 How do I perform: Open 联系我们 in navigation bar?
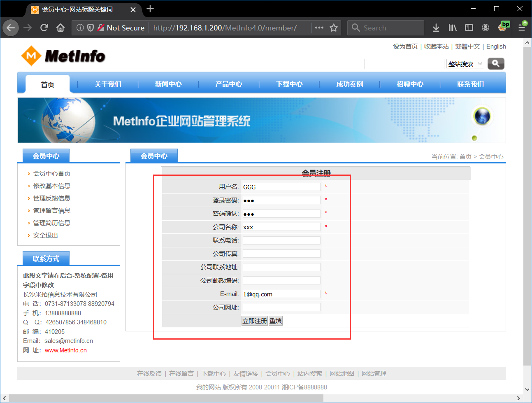pos(471,84)
